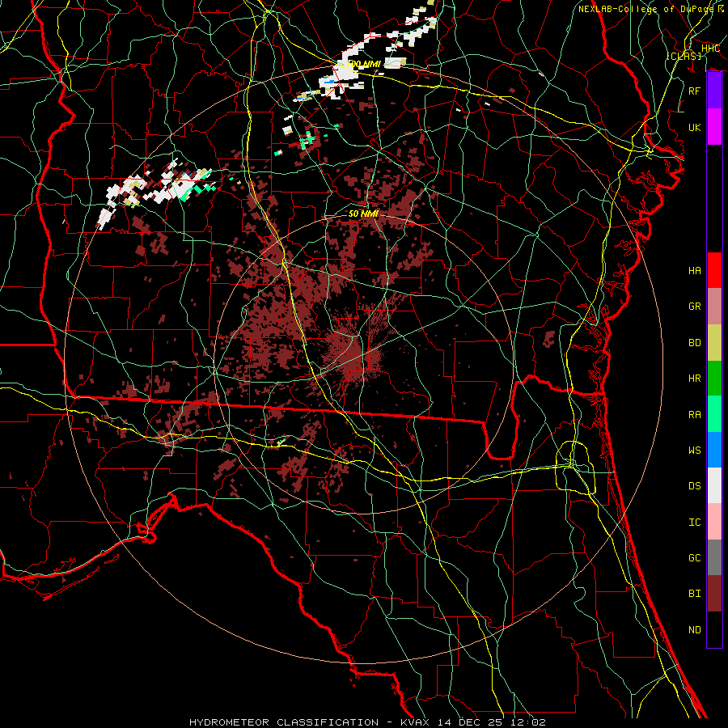This screenshot has height=728, width=728.
Task: Click the 50 NMI range ring label
Action: pos(363,214)
